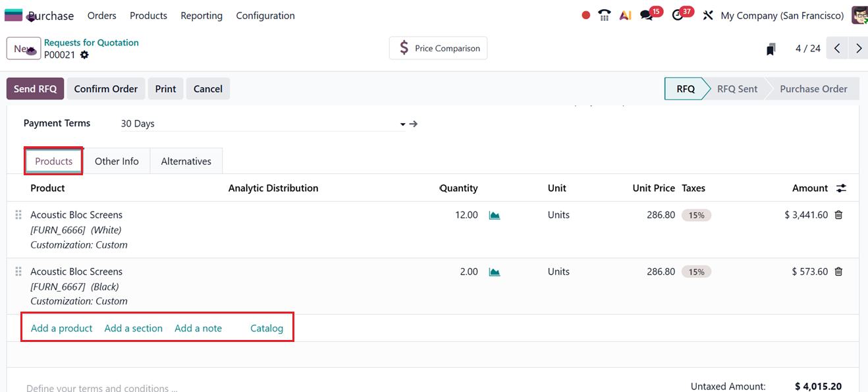Click the Send RFQ button
868x392 pixels.
pos(35,89)
